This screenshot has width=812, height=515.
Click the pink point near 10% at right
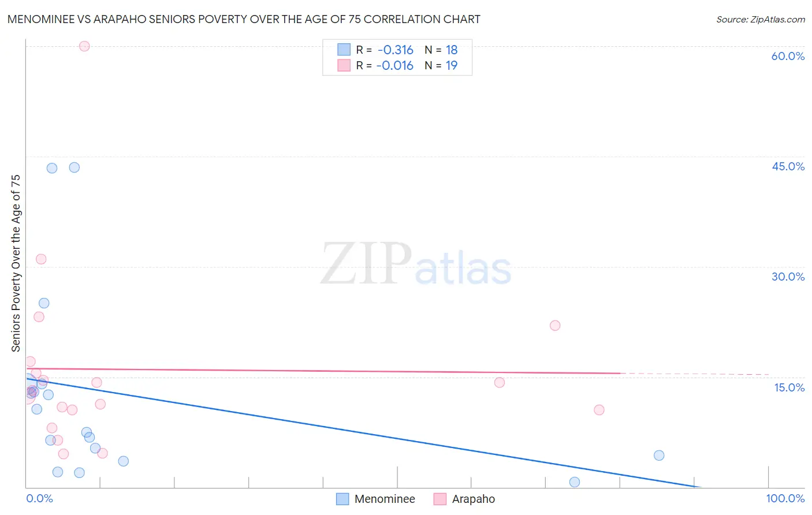click(x=599, y=410)
